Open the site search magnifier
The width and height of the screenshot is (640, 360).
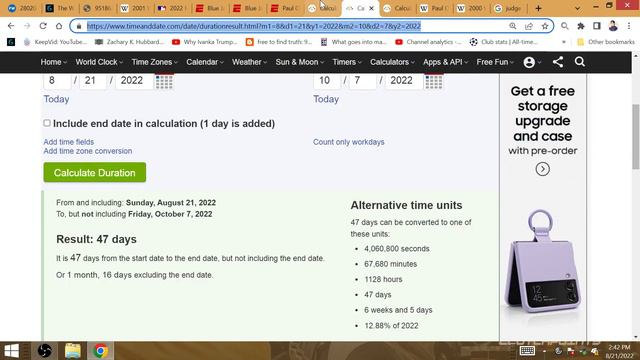[x=580, y=62]
